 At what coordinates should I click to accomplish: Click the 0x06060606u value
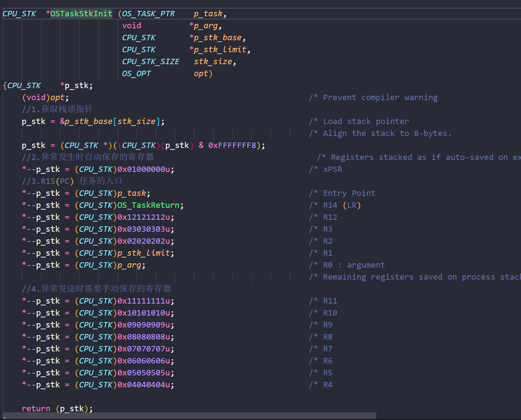144,361
